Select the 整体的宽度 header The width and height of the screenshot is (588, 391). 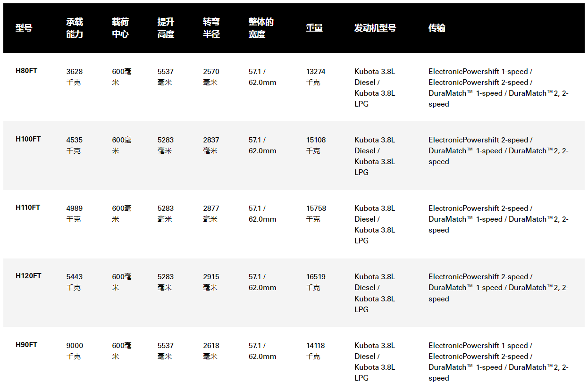click(x=261, y=28)
